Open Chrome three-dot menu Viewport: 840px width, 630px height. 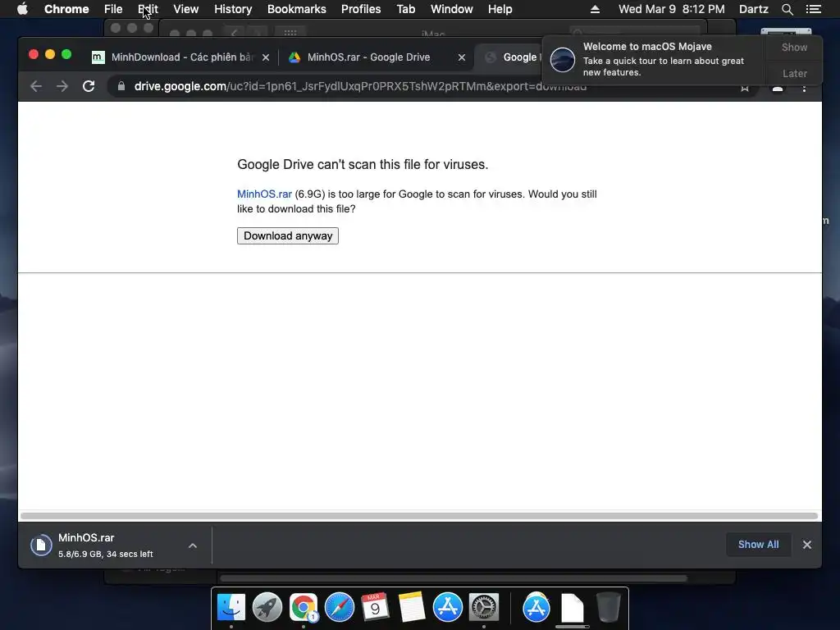tap(804, 88)
